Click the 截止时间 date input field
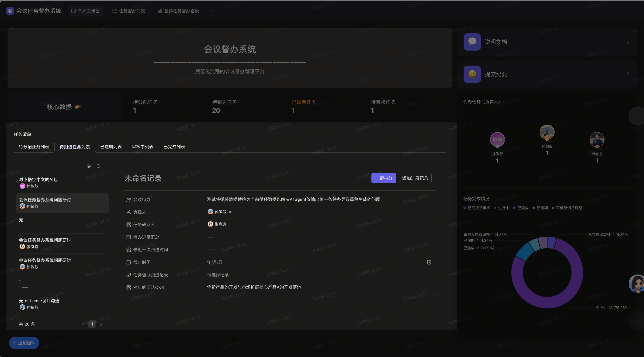 coord(215,262)
